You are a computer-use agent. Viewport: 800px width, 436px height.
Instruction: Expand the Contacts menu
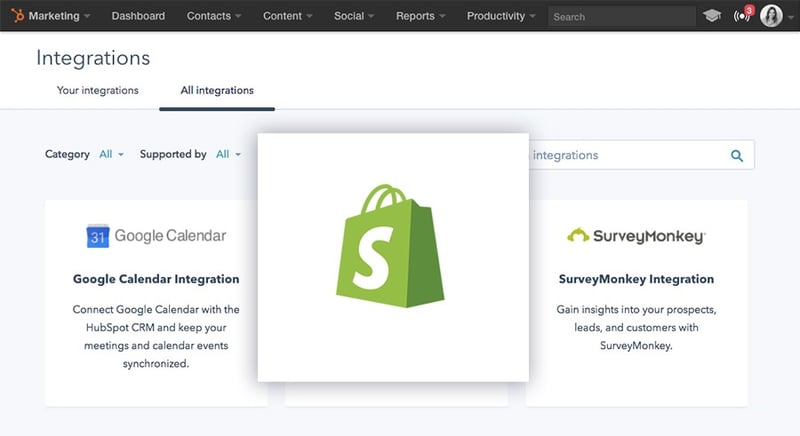click(x=214, y=16)
